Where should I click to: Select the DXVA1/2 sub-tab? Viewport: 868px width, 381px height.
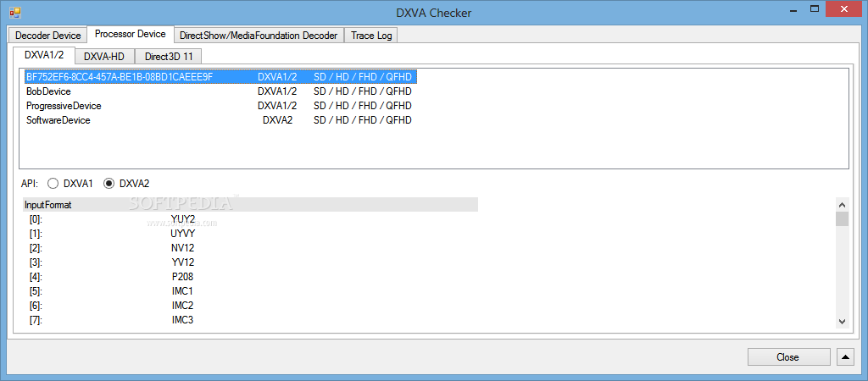pyautogui.click(x=44, y=55)
